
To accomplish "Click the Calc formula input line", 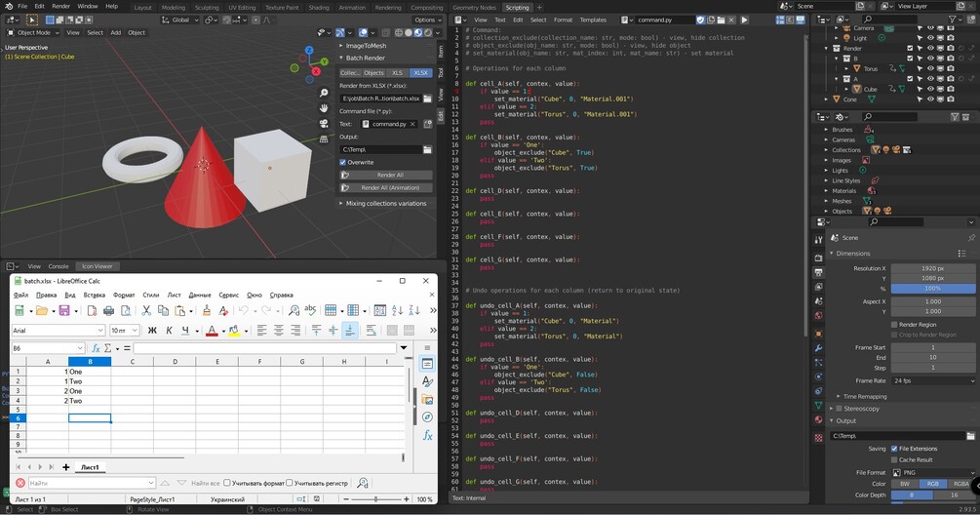I will pyautogui.click(x=265, y=348).
